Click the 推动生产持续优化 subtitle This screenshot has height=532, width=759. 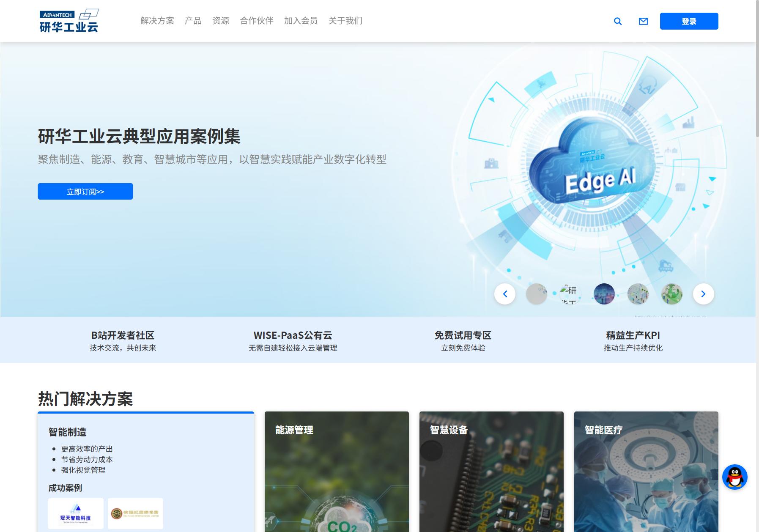(633, 348)
